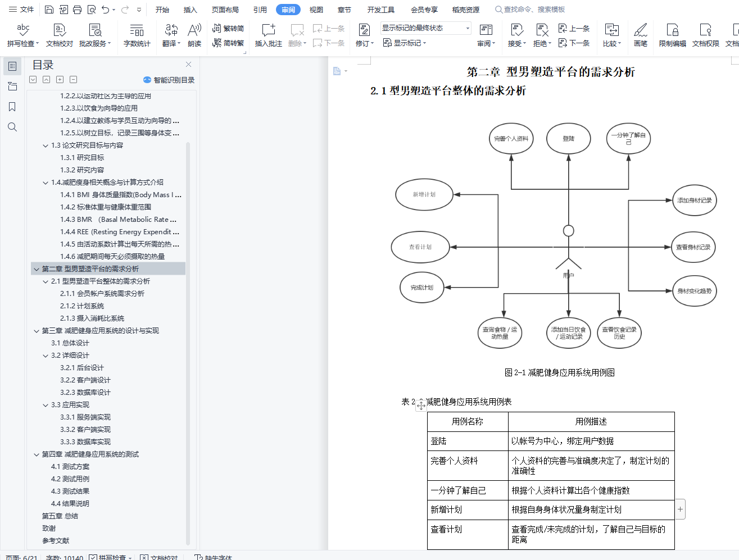Expand all outline levels with the plus box
Viewport: 739px width, 560px height.
point(60,80)
